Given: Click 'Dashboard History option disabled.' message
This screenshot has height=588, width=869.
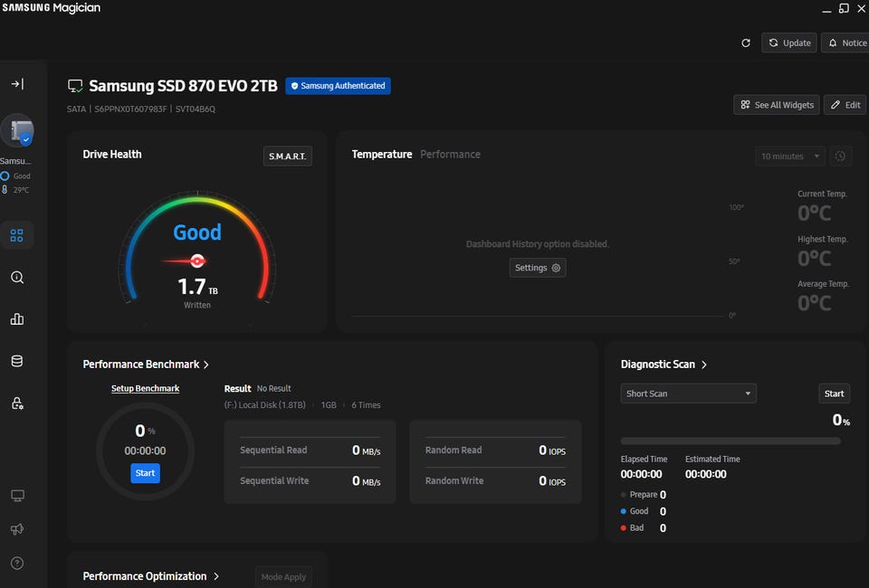Looking at the screenshot, I should [x=537, y=244].
